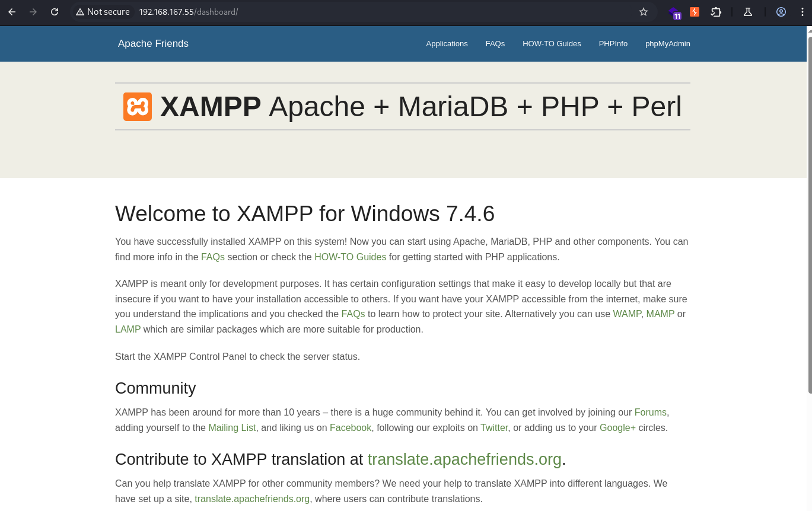Image resolution: width=812 pixels, height=511 pixels.
Task: Click the browser forward arrow
Action: pos(33,12)
